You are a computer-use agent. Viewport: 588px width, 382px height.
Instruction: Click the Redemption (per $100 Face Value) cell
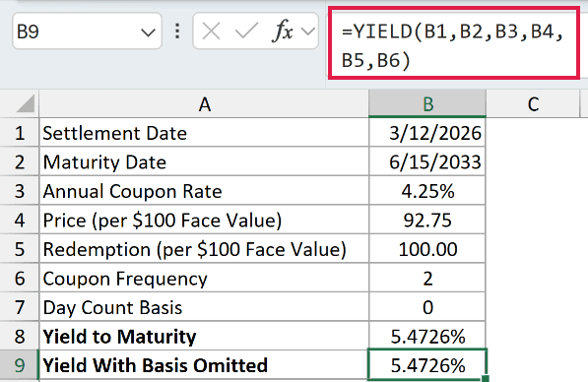coord(204,249)
